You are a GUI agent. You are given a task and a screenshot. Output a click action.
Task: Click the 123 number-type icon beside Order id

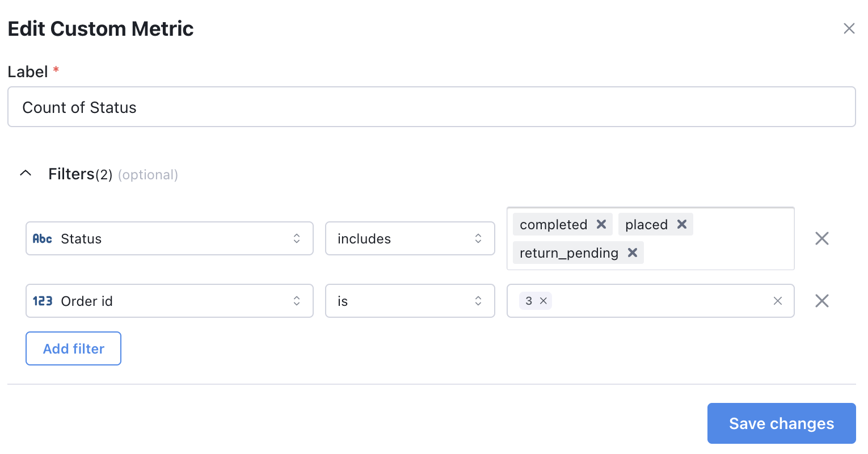pyautogui.click(x=42, y=301)
